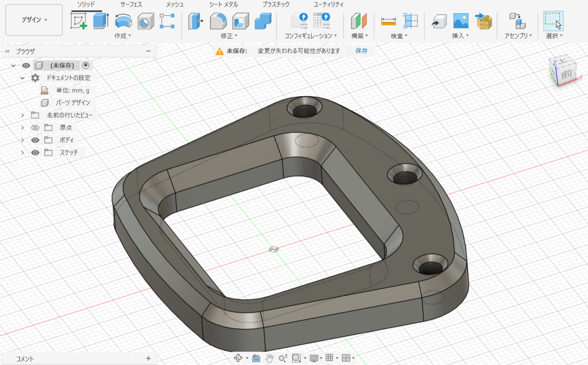Select the Revolve tool
This screenshot has height=365, width=588.
pyautogui.click(x=123, y=22)
